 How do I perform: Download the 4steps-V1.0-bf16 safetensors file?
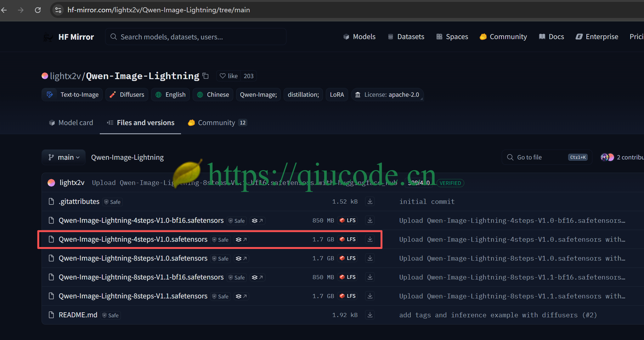pyautogui.click(x=370, y=220)
